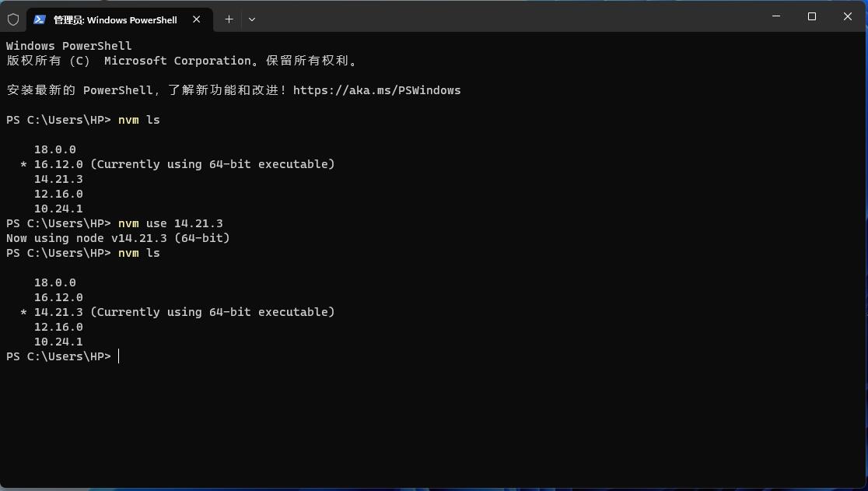Click 'Now using node v14.21.3 (64-bit)' output

[x=118, y=239]
